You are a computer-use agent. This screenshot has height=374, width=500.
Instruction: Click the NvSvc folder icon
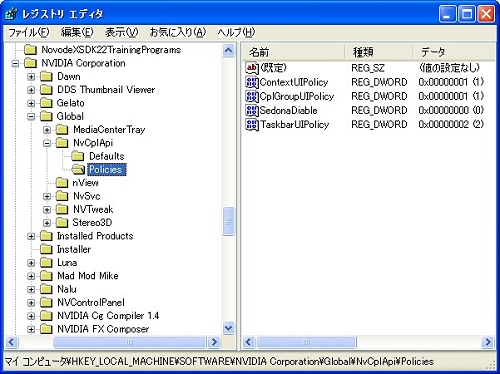pyautogui.click(x=62, y=196)
